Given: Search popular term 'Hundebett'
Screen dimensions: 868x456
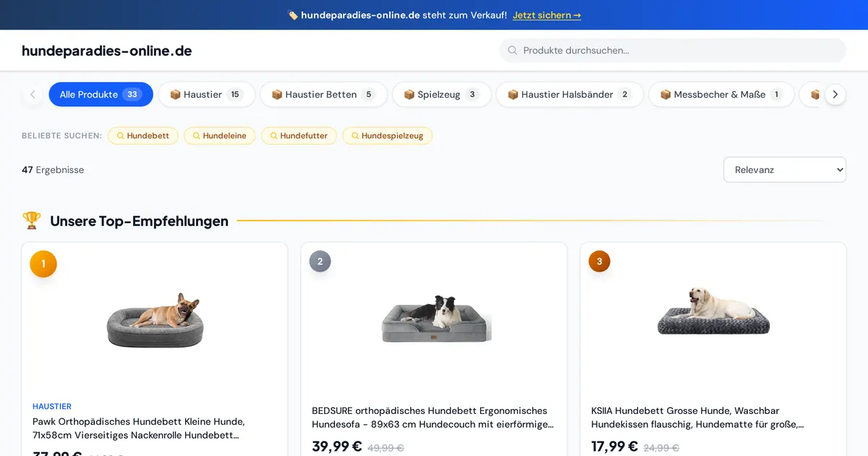Looking at the screenshot, I should 143,135.
